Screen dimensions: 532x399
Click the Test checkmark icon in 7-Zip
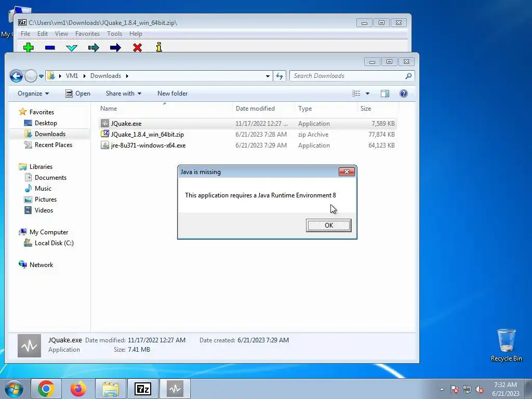click(x=72, y=48)
